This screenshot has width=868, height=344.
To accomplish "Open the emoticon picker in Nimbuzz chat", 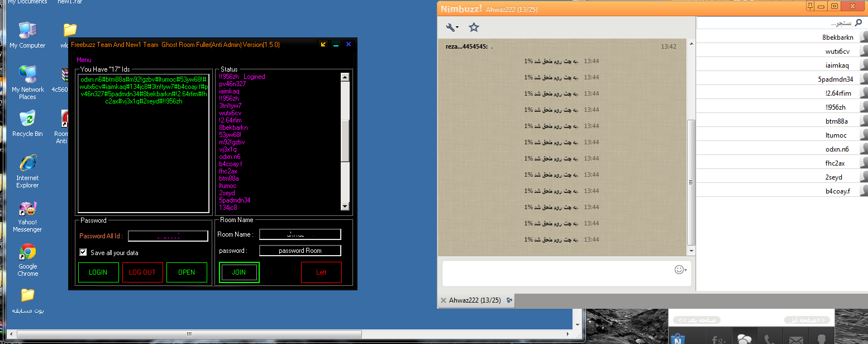I will (680, 270).
